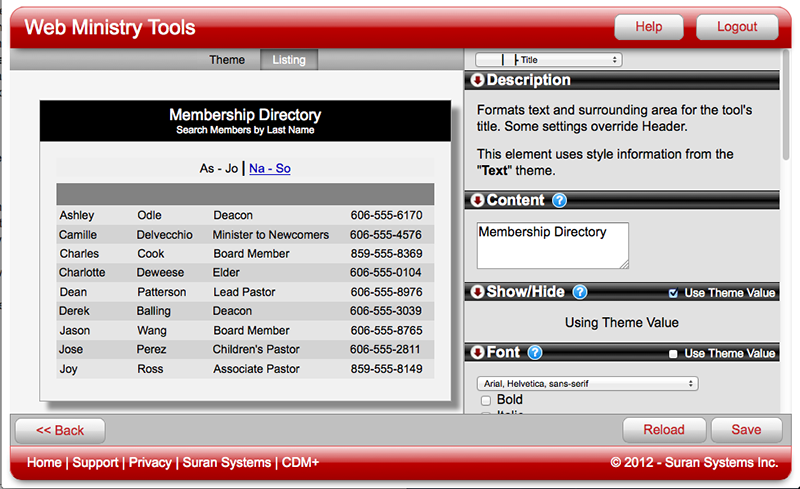Open the Arial, Helvetica font family dropdown
Image resolution: width=800 pixels, height=489 pixels.
587,383
